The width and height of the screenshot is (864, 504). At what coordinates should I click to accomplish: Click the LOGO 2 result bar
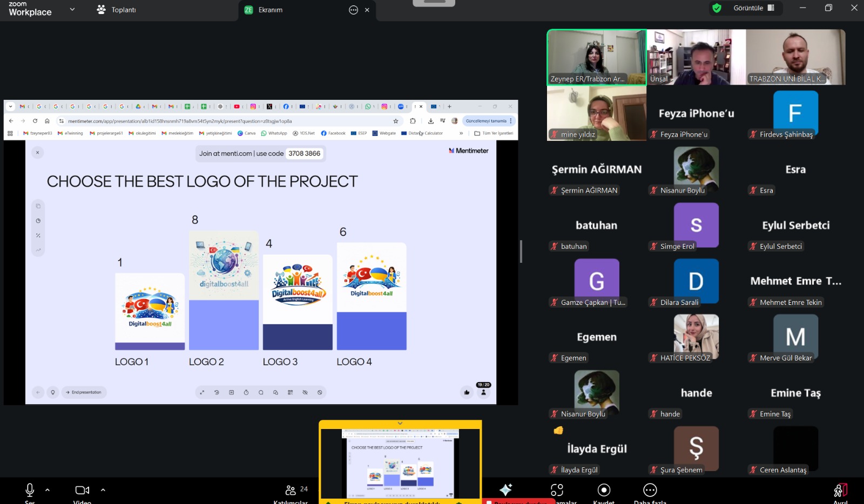224,325
